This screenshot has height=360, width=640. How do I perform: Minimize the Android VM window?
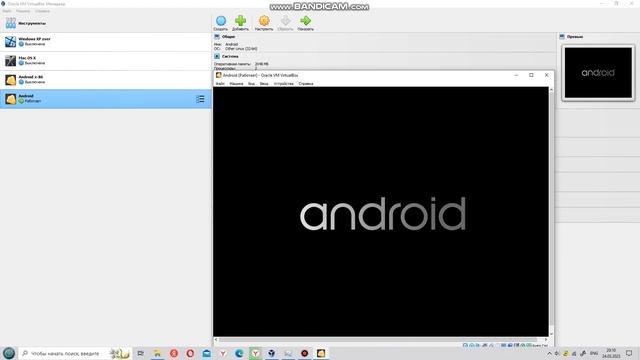pyautogui.click(x=516, y=75)
